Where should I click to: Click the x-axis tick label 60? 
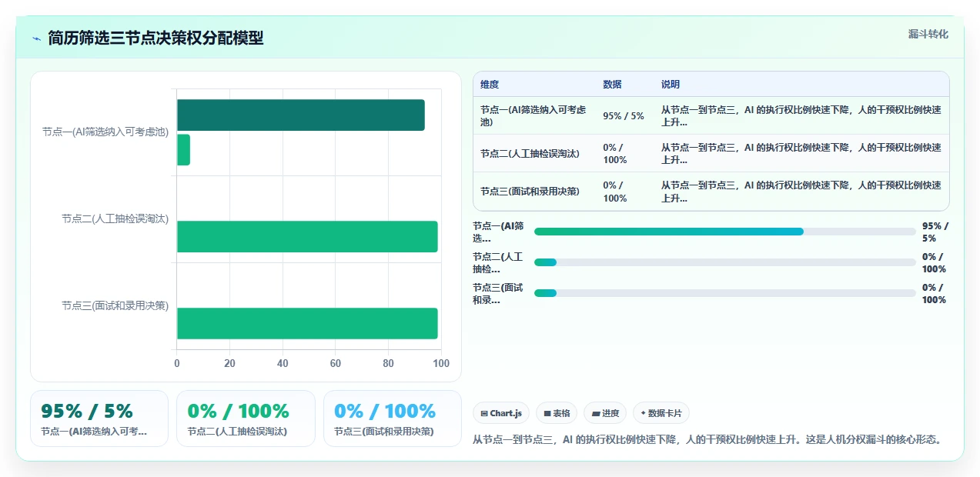pyautogui.click(x=336, y=363)
